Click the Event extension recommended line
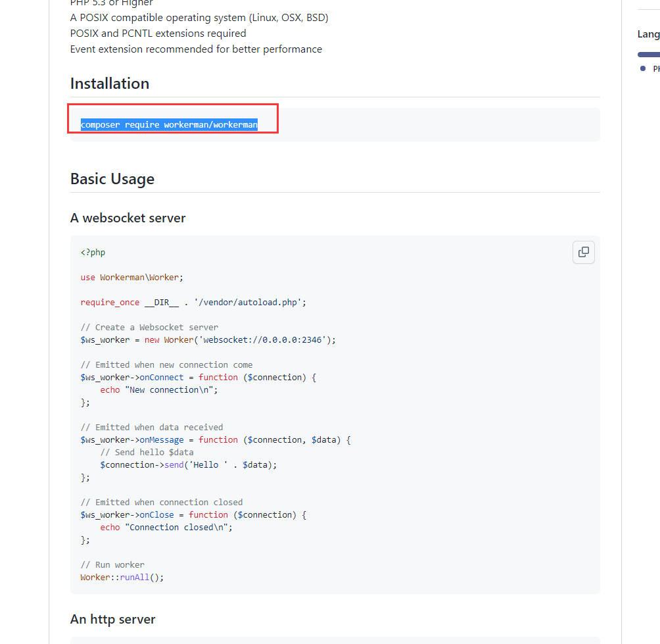 196,49
